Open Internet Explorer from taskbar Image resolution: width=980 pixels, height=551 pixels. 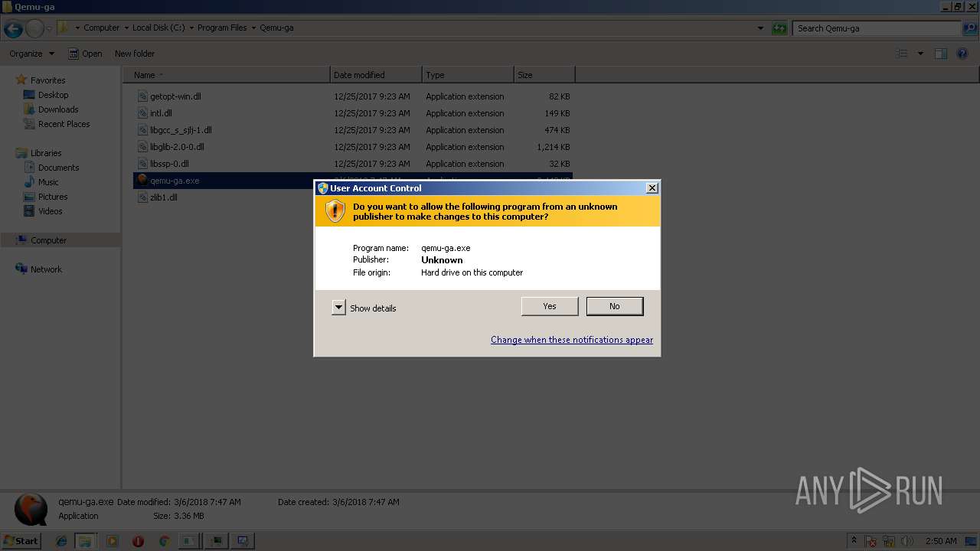[61, 541]
